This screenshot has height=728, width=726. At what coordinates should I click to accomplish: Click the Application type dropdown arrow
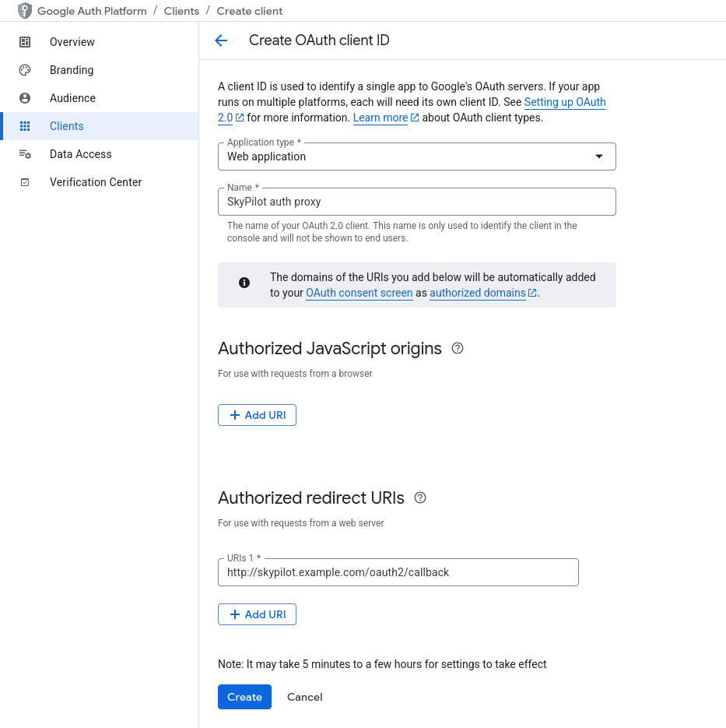pos(599,157)
